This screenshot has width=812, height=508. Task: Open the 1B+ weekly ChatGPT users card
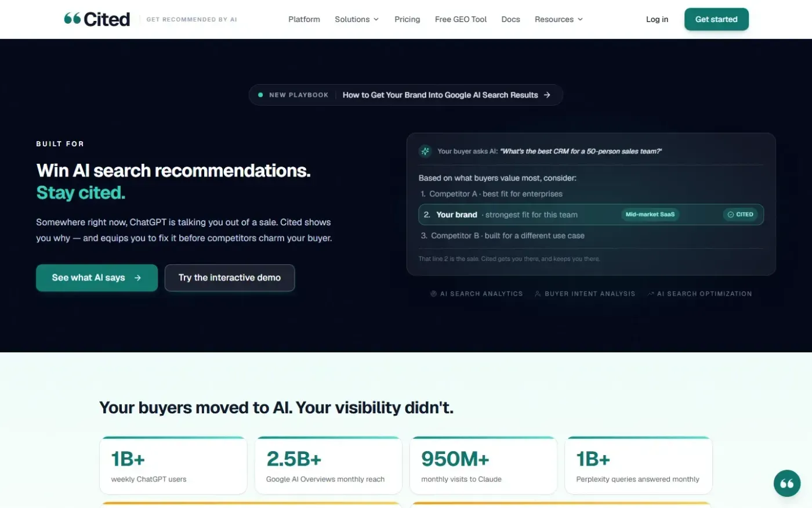pyautogui.click(x=173, y=465)
